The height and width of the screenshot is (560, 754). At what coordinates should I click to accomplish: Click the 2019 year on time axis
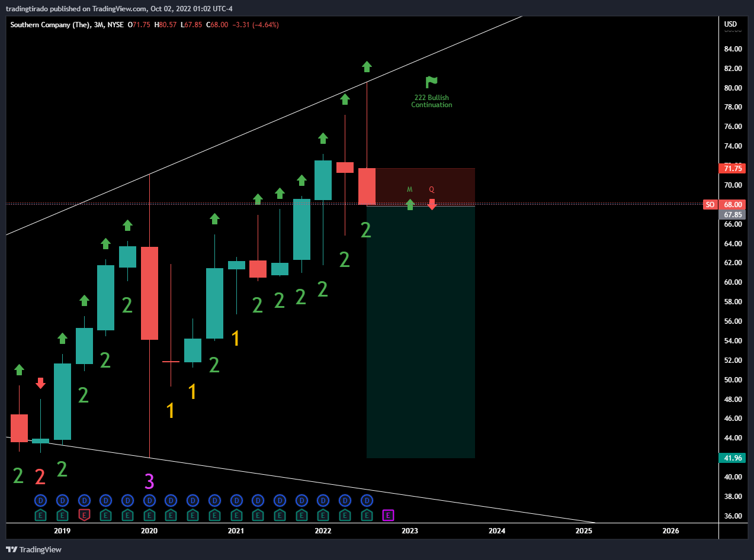pos(62,531)
